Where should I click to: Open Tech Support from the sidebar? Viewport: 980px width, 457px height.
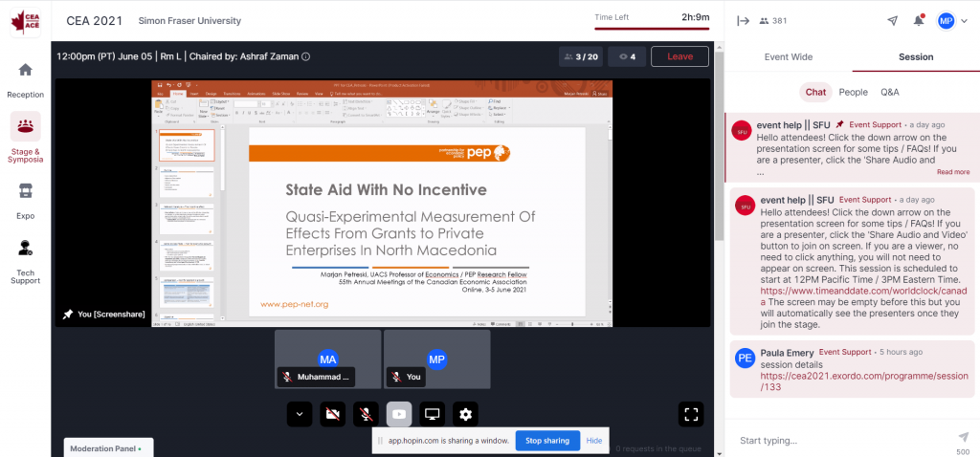tap(25, 258)
